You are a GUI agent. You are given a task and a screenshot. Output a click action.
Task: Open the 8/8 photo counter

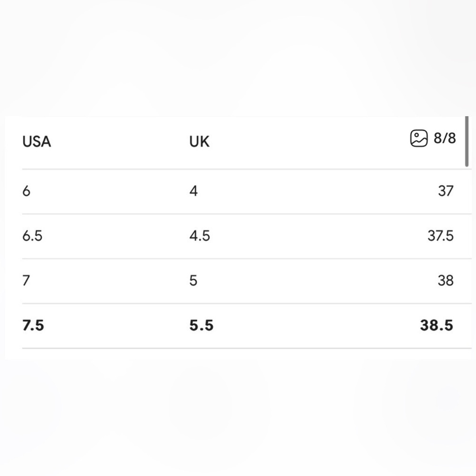pyautogui.click(x=445, y=138)
